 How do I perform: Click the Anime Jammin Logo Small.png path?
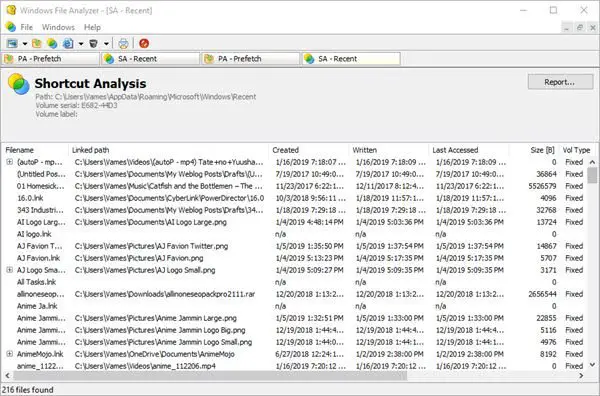(163, 342)
